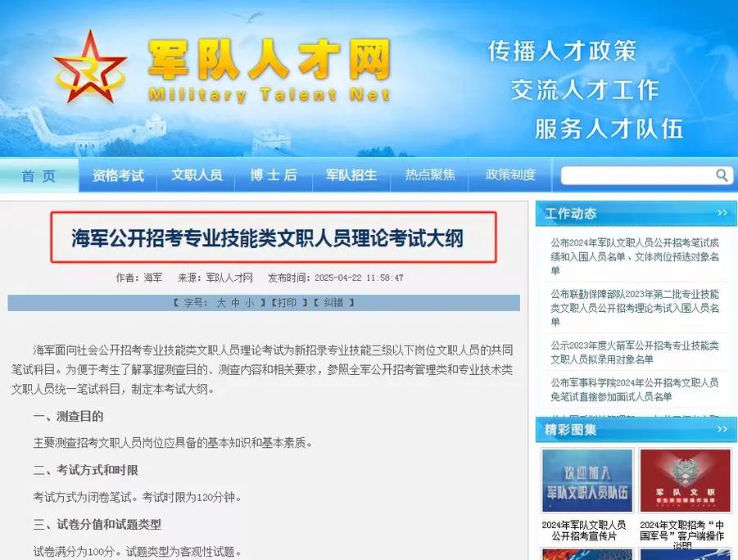Open the 资格考试 menu item
This screenshot has width=738, height=560.
pyautogui.click(x=118, y=175)
